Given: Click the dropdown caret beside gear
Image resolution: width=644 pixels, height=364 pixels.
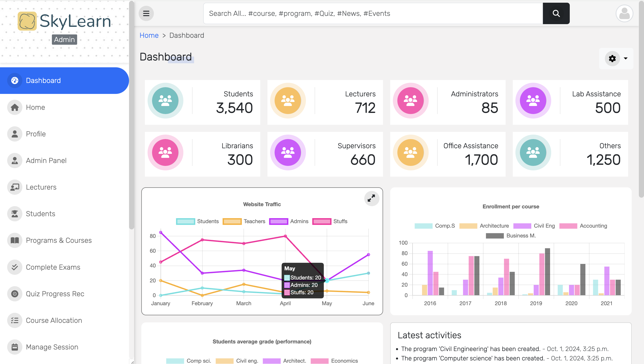Looking at the screenshot, I should click(625, 59).
